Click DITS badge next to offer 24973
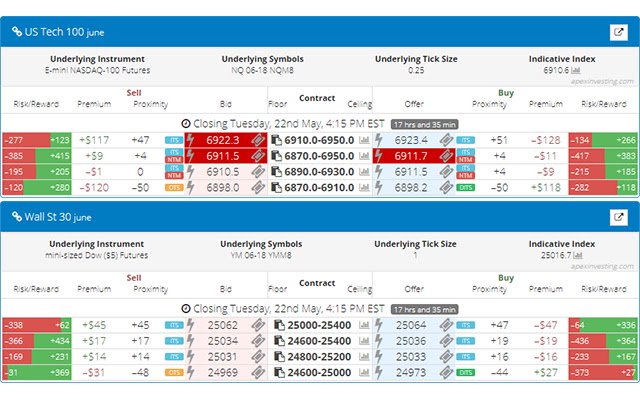The width and height of the screenshot is (640, 400). click(x=465, y=373)
